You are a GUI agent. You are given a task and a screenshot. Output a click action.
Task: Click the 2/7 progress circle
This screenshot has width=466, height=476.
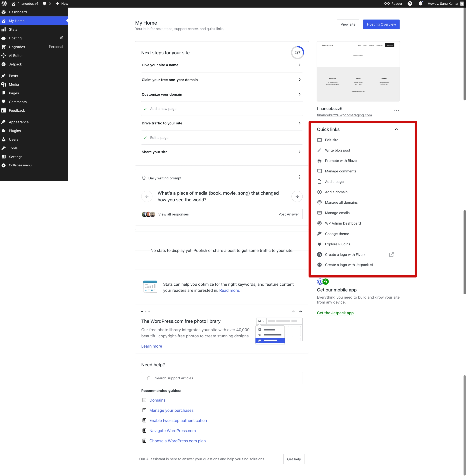click(x=297, y=53)
